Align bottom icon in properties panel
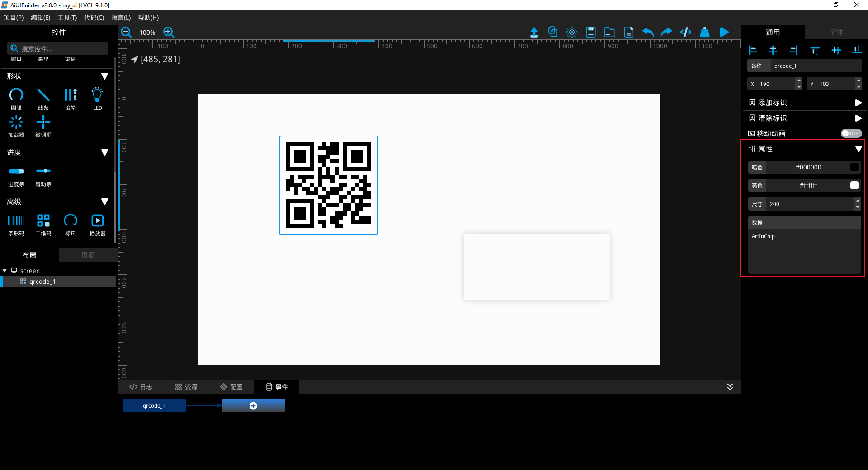868x470 pixels. point(857,50)
